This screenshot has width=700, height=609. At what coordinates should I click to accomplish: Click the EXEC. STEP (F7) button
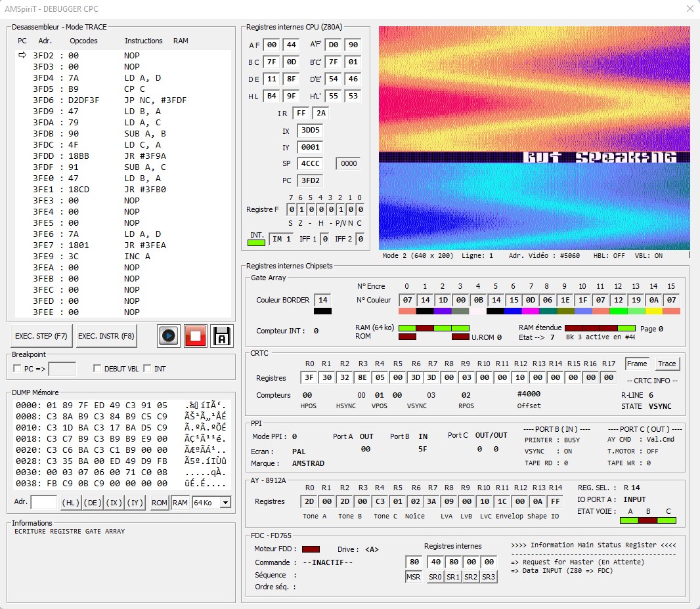coord(41,336)
